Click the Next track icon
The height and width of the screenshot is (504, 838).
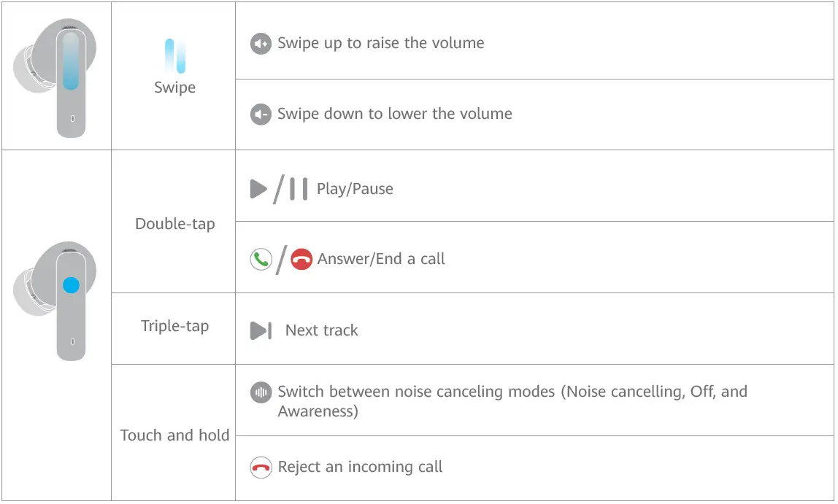coord(261,330)
